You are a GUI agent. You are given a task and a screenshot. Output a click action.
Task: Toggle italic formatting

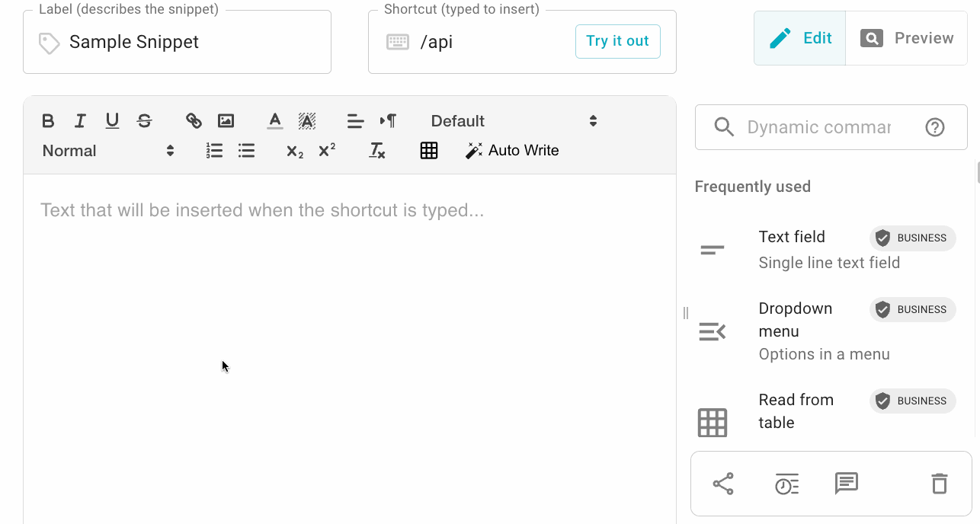(x=80, y=121)
